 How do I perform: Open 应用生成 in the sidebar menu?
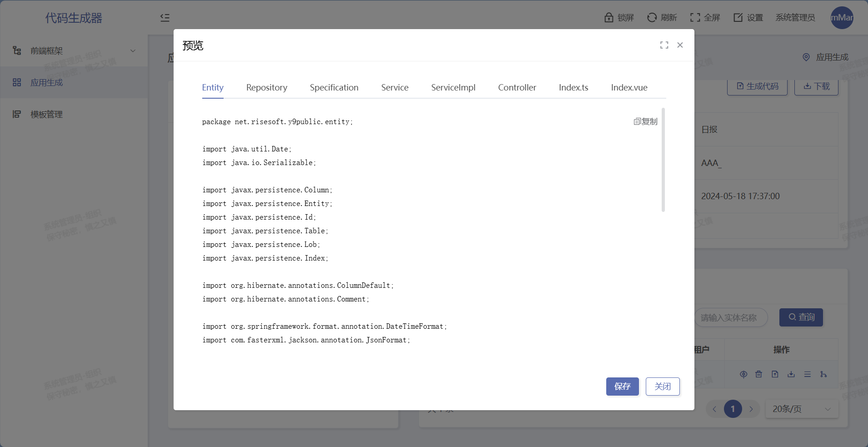[74, 82]
